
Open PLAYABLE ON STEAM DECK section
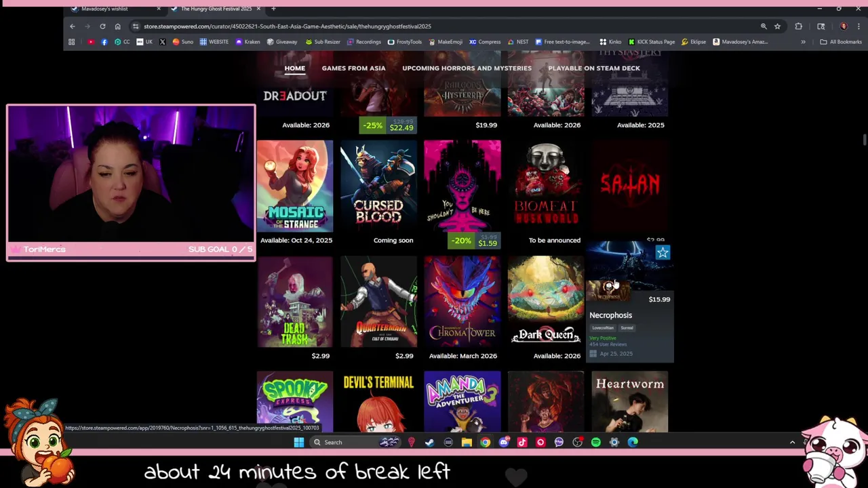(x=594, y=68)
